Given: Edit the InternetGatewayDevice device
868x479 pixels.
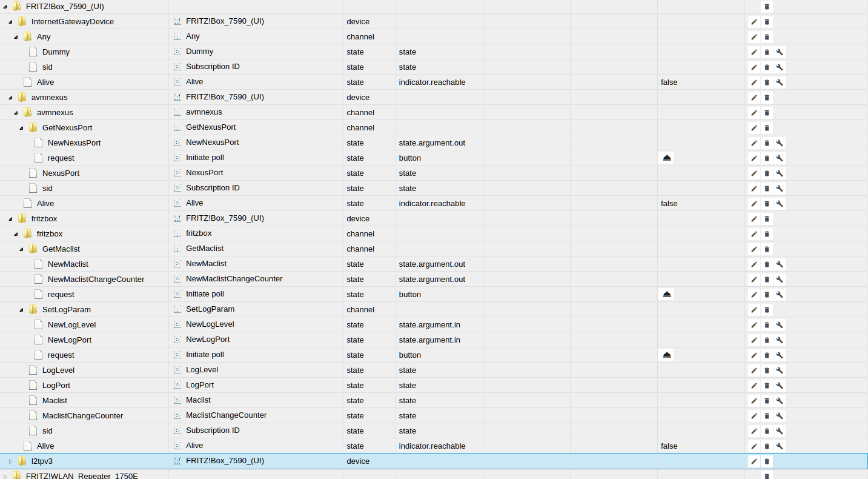Looking at the screenshot, I should (754, 22).
